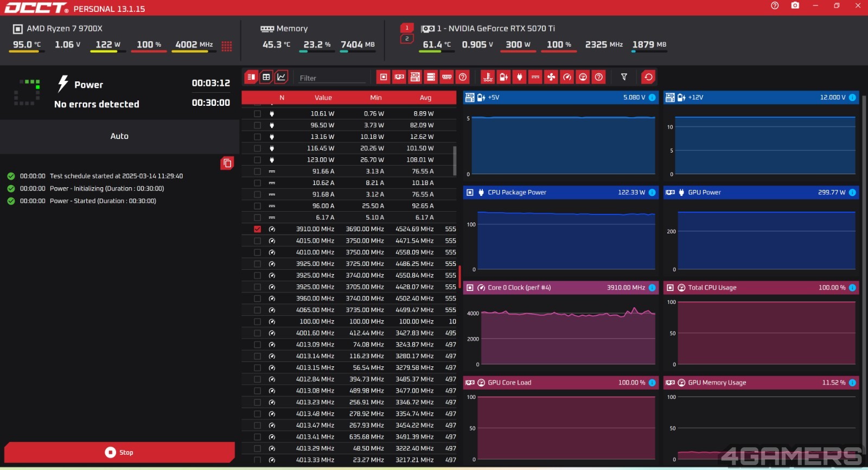Stop the running power test

[x=119, y=452]
